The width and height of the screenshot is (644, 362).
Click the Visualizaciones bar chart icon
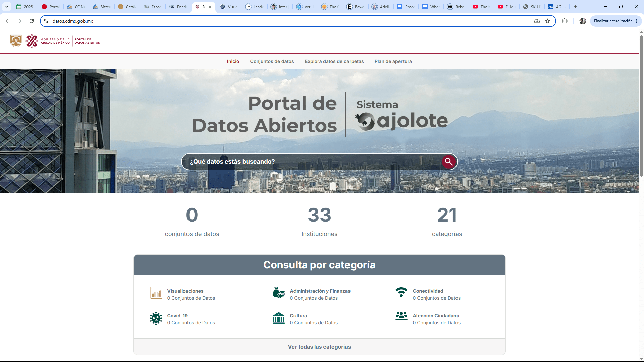click(x=156, y=294)
